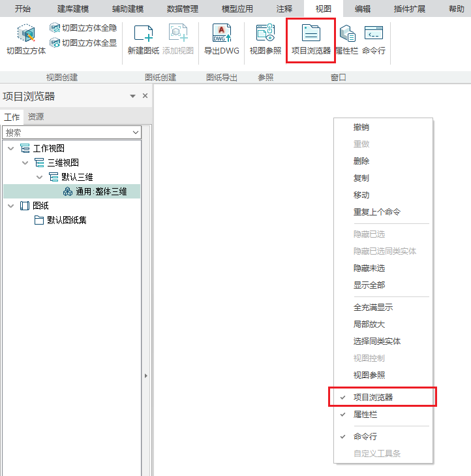Click the panel splitter collapse arrow
This screenshot has width=471, height=476.
tap(146, 376)
